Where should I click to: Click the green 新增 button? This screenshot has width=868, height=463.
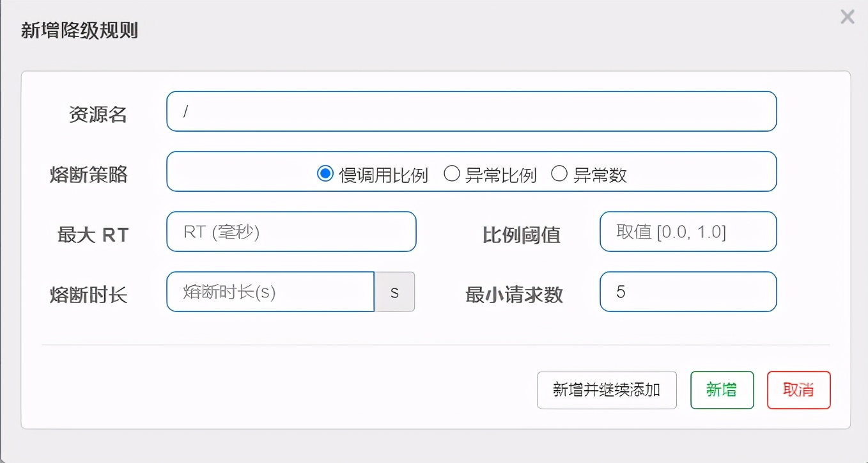[x=722, y=390]
